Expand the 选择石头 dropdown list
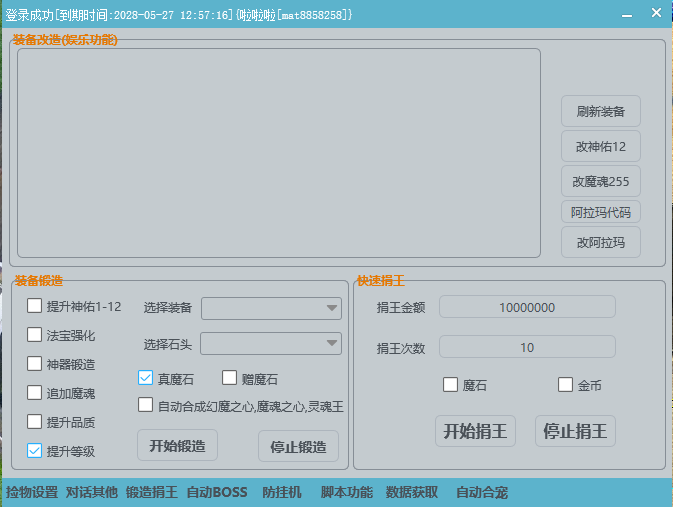This screenshot has width=673, height=507. (271, 344)
